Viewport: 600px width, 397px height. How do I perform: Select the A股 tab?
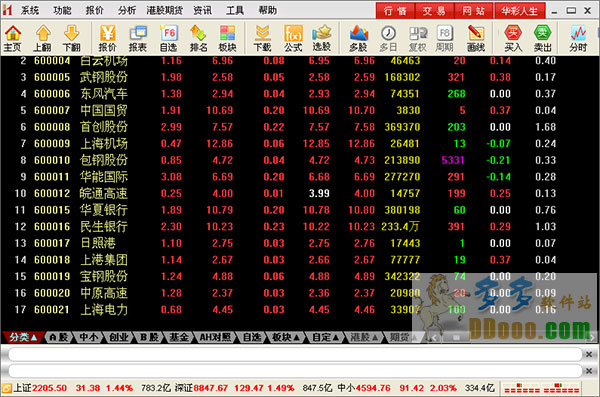[59, 337]
